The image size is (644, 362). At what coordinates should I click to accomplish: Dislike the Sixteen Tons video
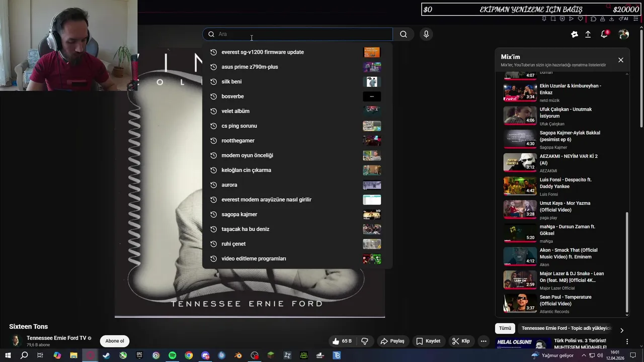tap(365, 341)
